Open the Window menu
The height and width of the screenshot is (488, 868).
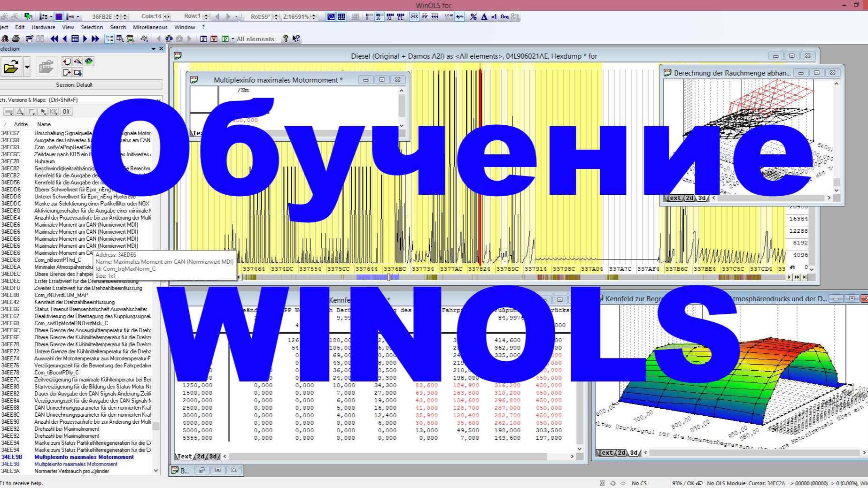tap(185, 27)
